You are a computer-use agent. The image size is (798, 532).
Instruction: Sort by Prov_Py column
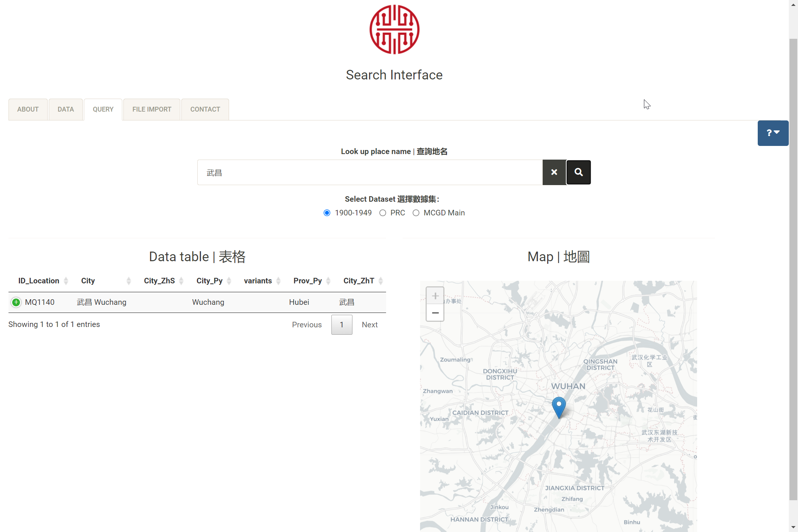tap(328, 281)
